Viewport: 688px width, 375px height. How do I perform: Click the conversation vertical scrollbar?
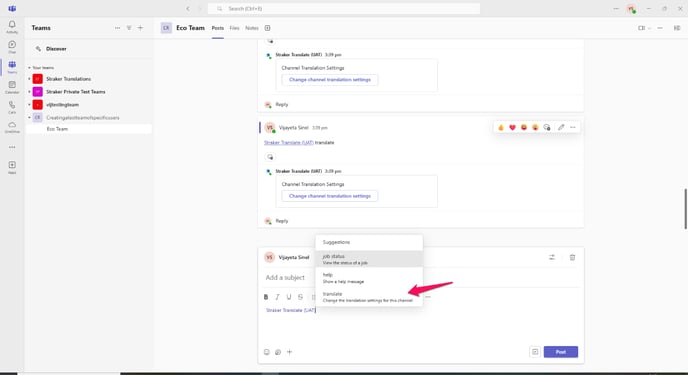point(685,209)
